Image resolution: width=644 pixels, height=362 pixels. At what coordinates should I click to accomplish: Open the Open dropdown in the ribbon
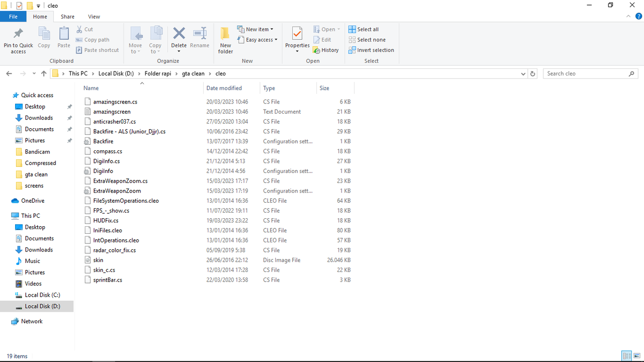(x=327, y=29)
